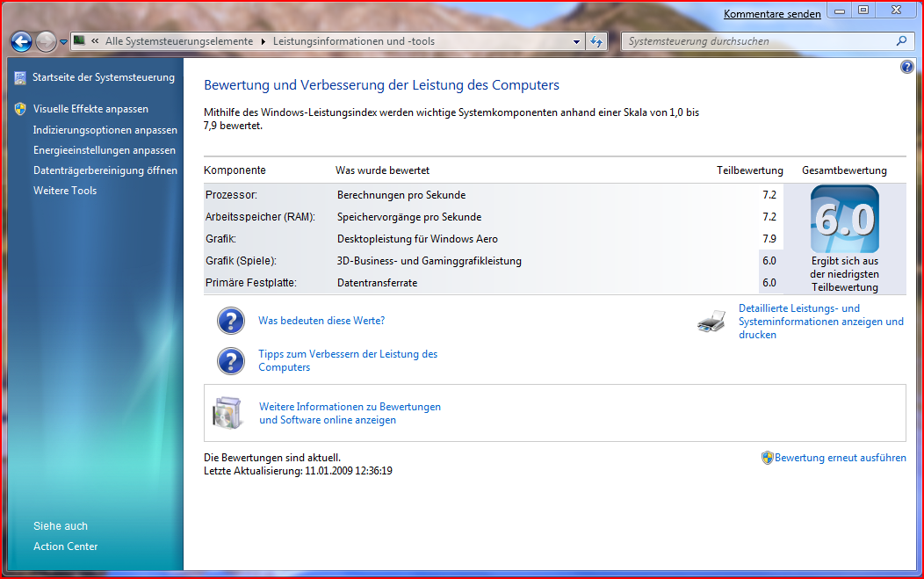Select 'Leistungsinformationen und -tools' breadcrumb
Image resolution: width=924 pixels, height=579 pixels.
click(354, 41)
